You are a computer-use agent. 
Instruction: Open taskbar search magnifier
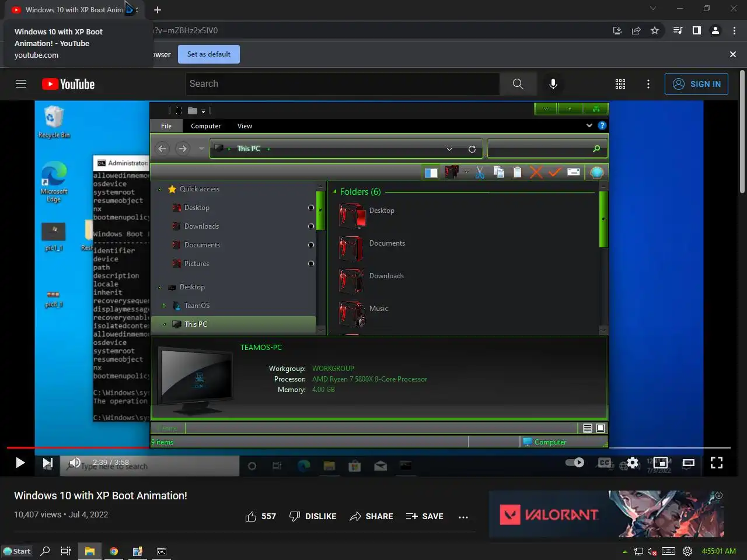click(45, 551)
